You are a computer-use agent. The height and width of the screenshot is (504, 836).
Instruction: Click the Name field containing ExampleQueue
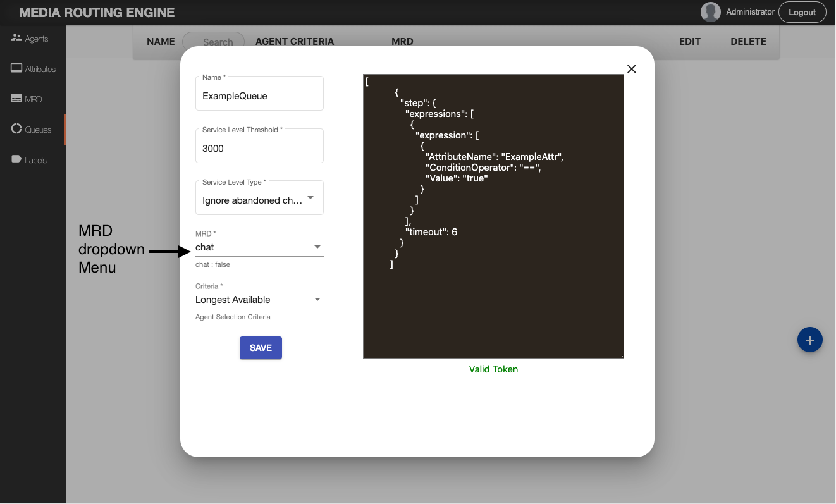coord(259,96)
